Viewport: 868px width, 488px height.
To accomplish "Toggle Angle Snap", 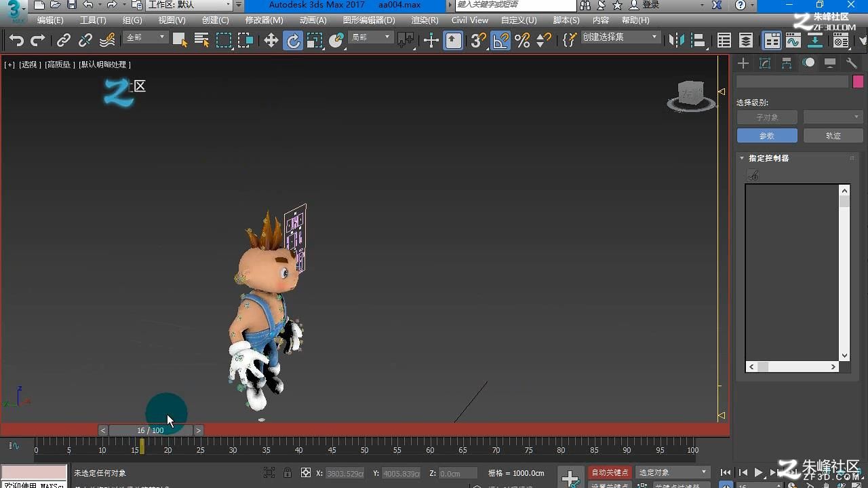I will pyautogui.click(x=500, y=41).
